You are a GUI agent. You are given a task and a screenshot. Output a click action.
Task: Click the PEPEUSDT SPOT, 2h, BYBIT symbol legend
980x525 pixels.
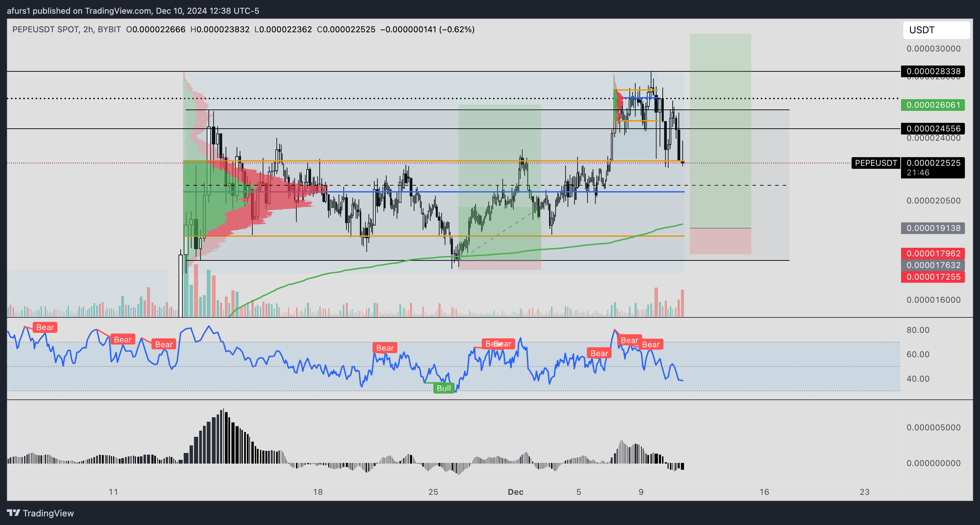point(67,29)
